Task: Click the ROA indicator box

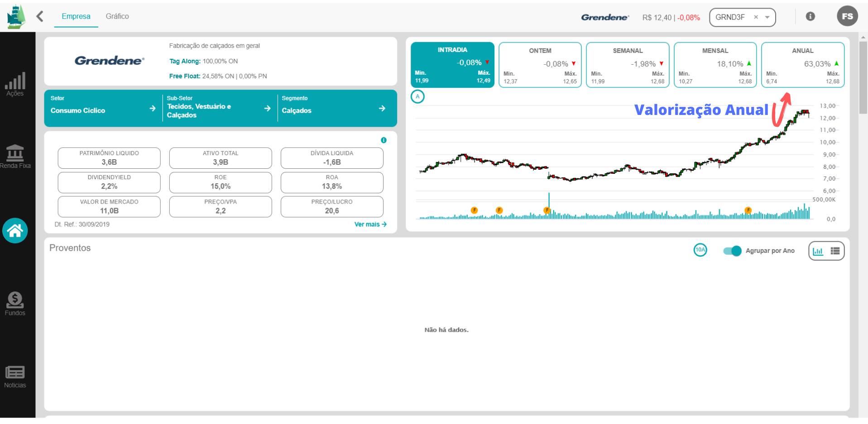Action: coord(332,182)
